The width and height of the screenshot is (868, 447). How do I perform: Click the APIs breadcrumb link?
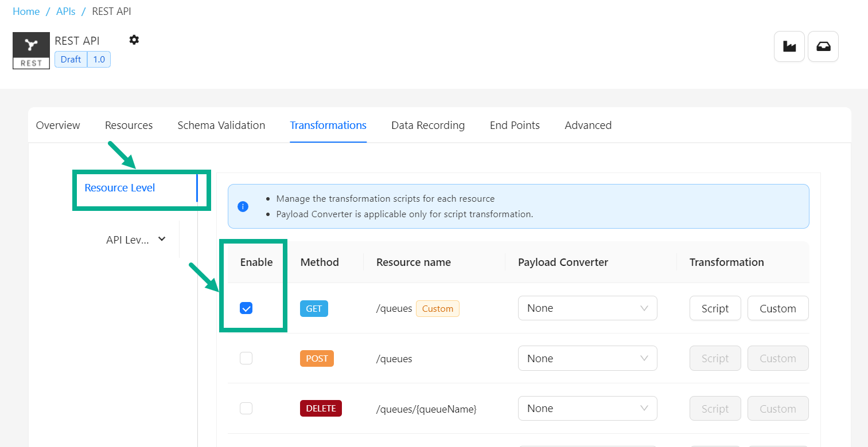tap(66, 11)
